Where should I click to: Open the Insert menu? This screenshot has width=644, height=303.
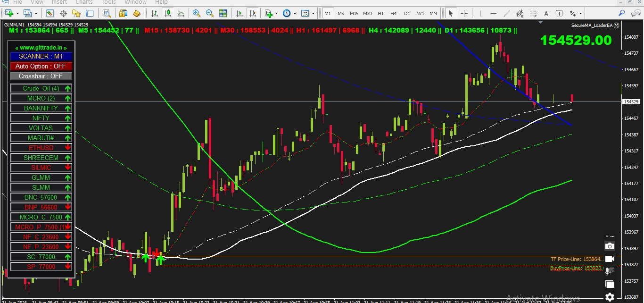[x=59, y=2]
